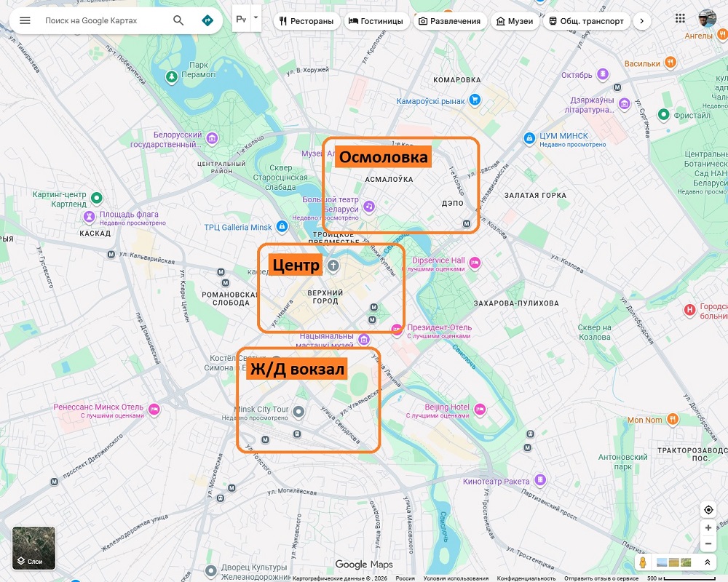Viewport: 728px width, 582px height.
Task: Click the Komarovsky market pin
Action: tap(475, 100)
